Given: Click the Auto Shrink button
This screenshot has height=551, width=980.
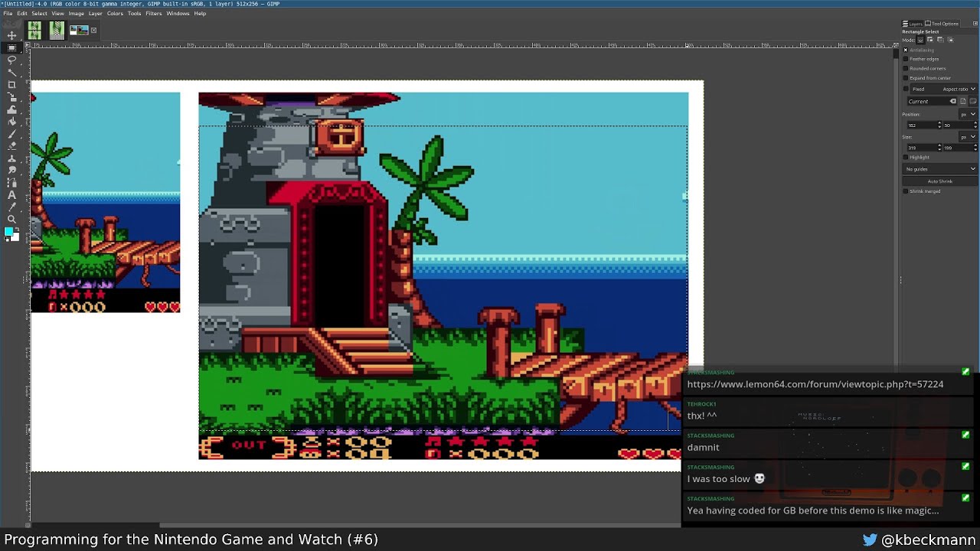Looking at the screenshot, I should click(940, 181).
